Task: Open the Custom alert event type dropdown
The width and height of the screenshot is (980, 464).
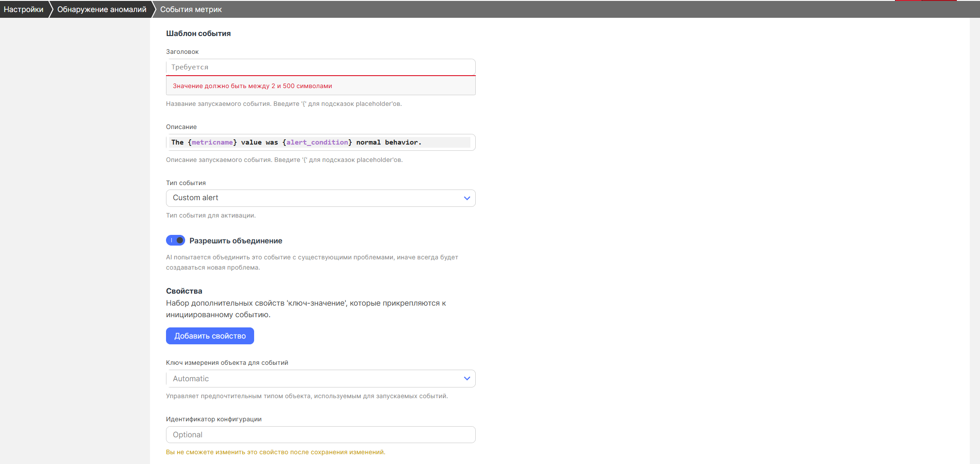Action: point(320,198)
